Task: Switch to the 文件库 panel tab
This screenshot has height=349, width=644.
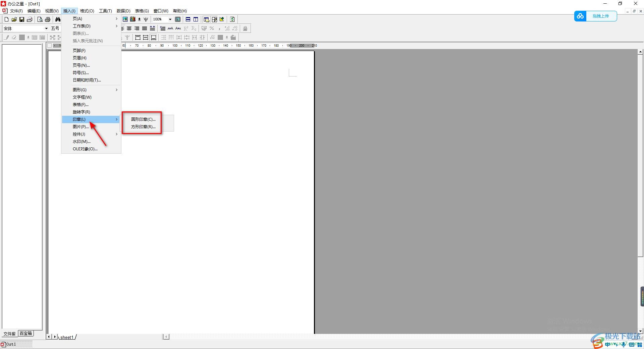Action: (x=10, y=334)
